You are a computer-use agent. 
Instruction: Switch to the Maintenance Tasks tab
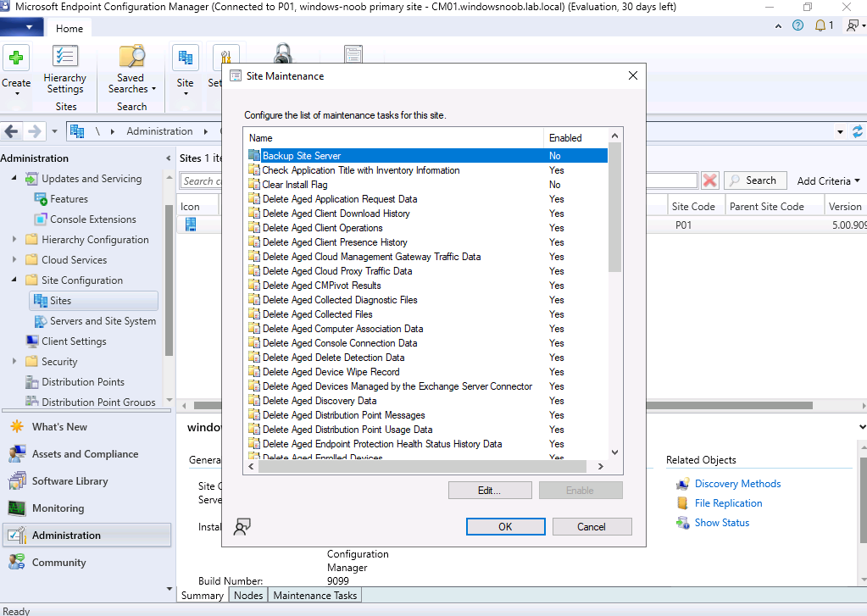pos(315,595)
